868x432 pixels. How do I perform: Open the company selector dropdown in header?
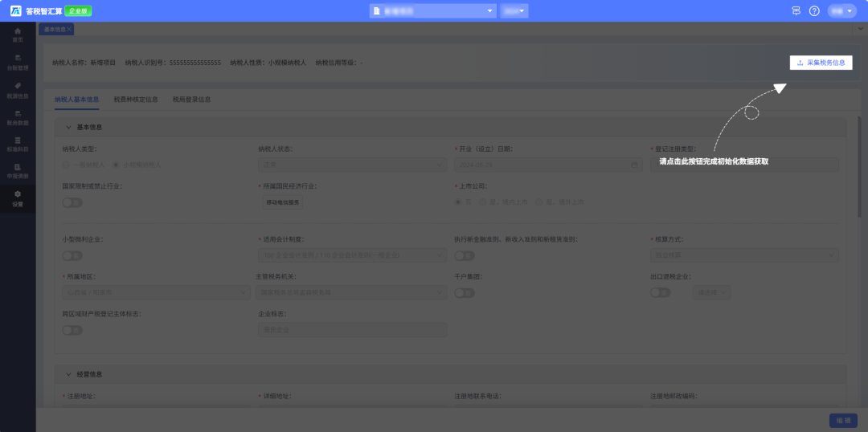click(x=432, y=11)
